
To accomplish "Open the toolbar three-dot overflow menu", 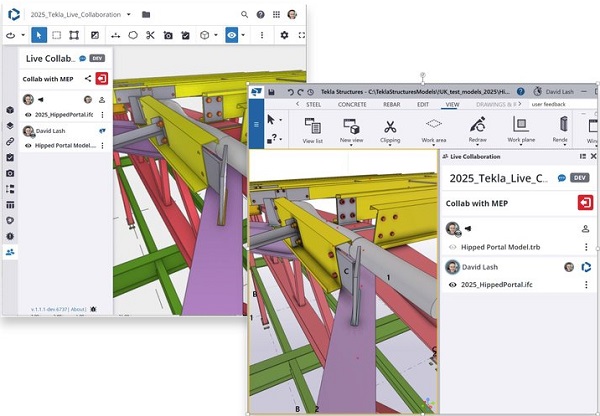I will click(x=262, y=35).
